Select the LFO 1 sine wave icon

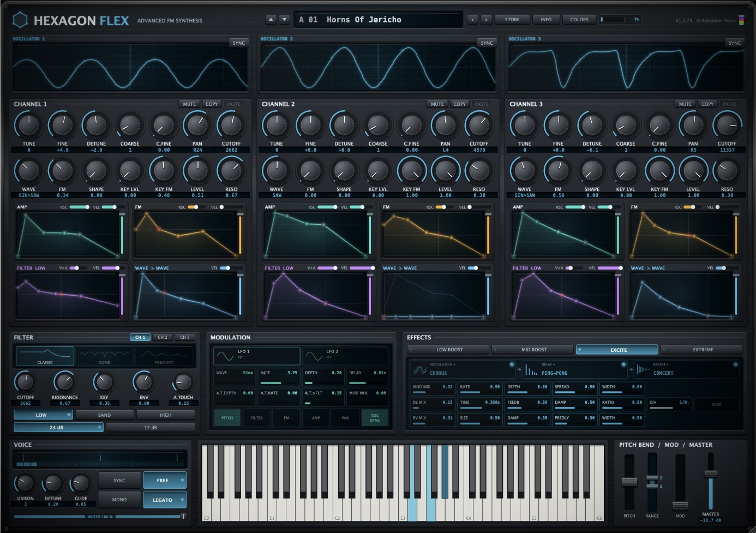pos(225,356)
